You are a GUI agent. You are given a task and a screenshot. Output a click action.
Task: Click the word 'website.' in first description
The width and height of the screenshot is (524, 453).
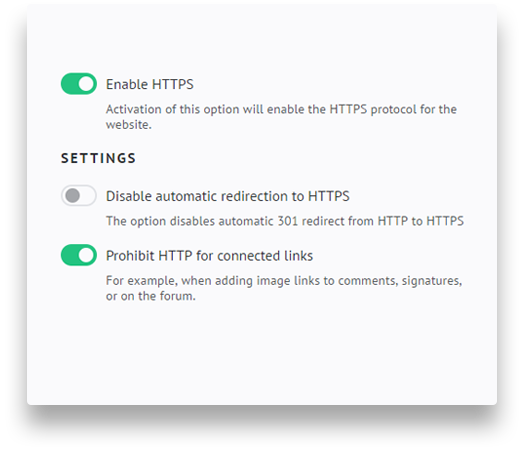[129, 125]
